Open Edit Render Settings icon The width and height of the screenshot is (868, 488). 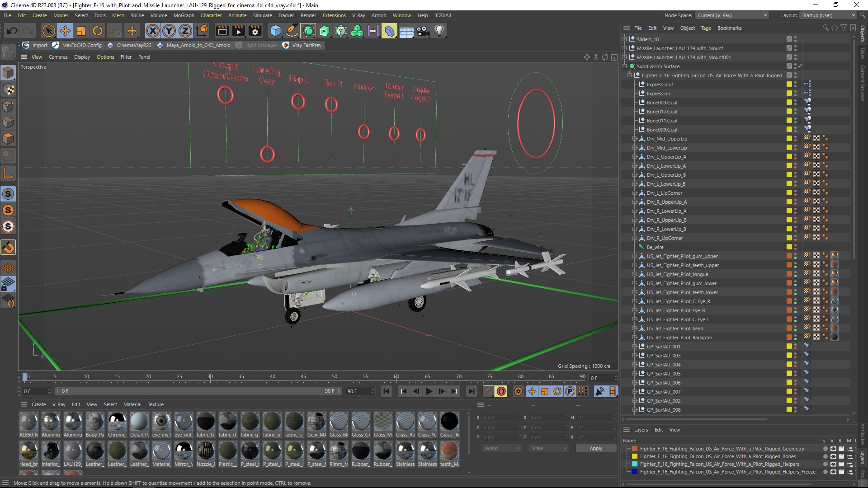point(255,31)
